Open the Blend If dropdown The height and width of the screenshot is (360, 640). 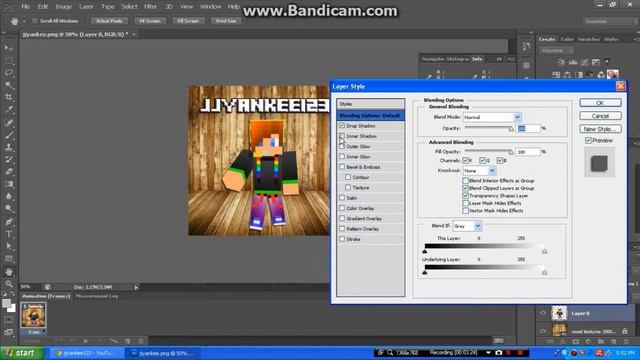pyautogui.click(x=478, y=226)
